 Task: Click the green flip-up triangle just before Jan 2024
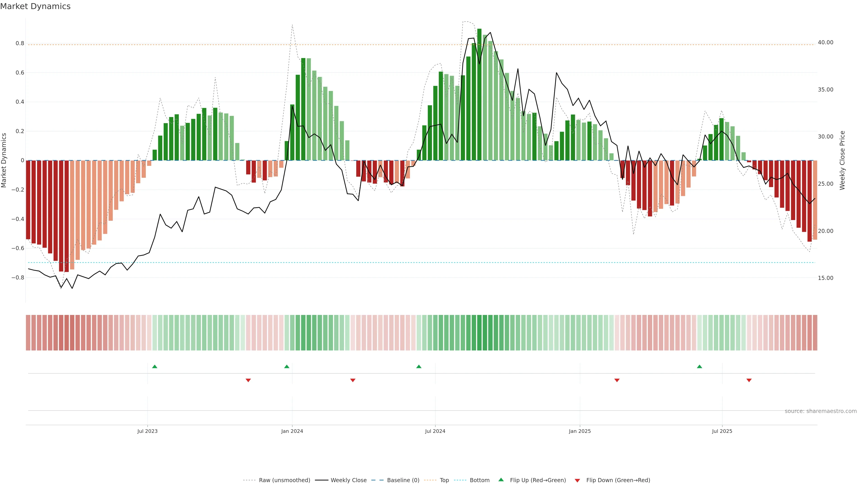coord(287,366)
